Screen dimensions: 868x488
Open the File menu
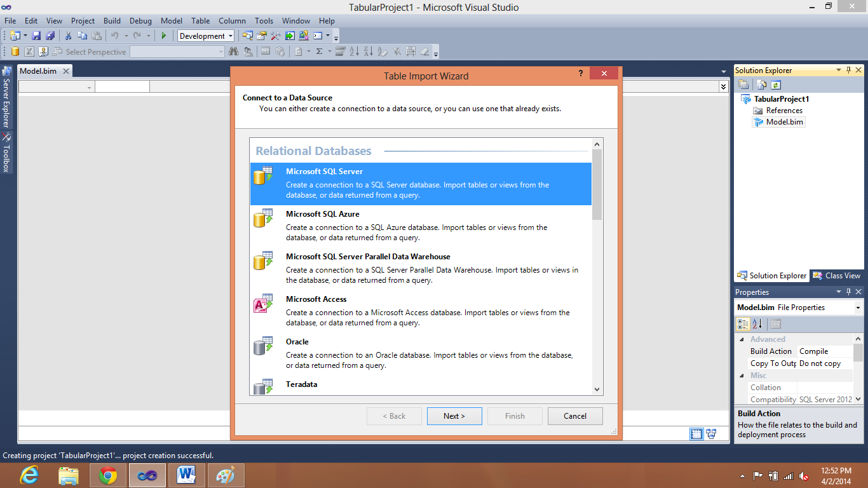10,21
